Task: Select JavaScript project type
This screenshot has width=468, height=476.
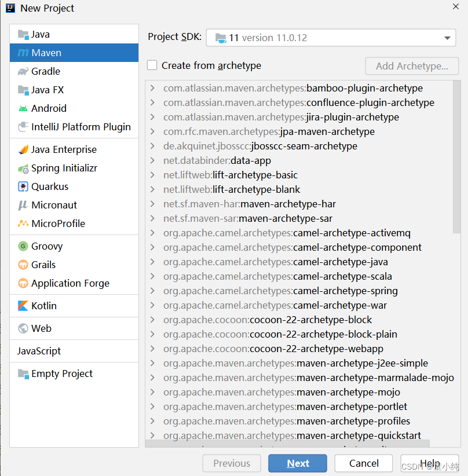Action: (39, 351)
